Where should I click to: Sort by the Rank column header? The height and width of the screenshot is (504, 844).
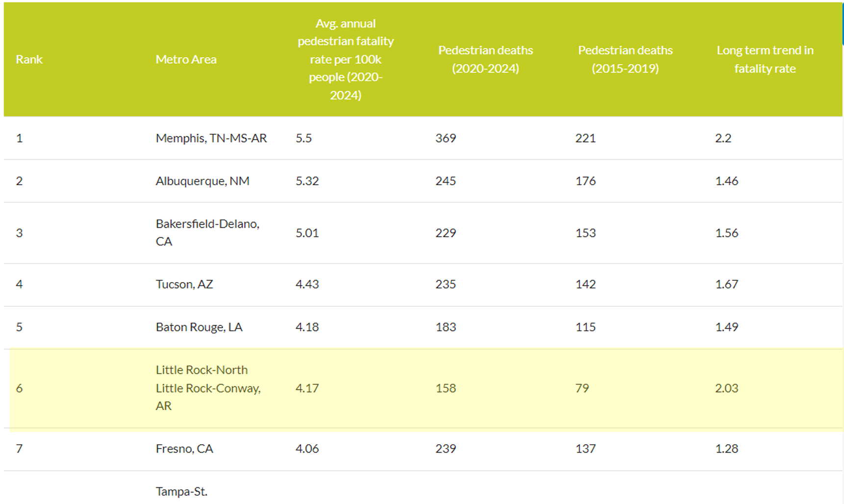click(29, 59)
